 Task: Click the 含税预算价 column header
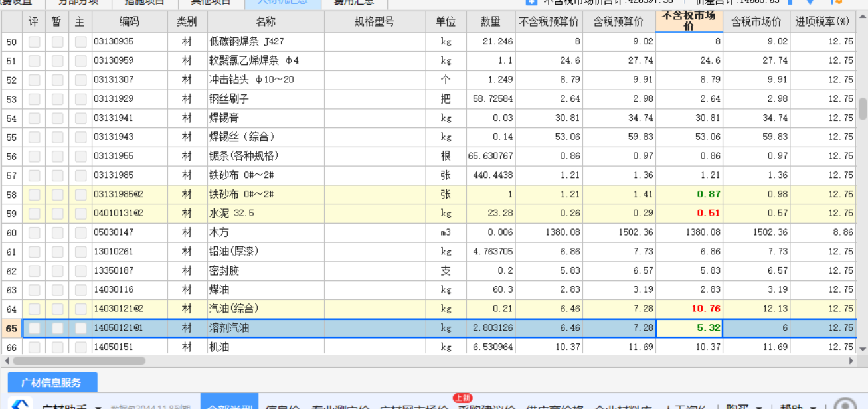click(x=618, y=22)
